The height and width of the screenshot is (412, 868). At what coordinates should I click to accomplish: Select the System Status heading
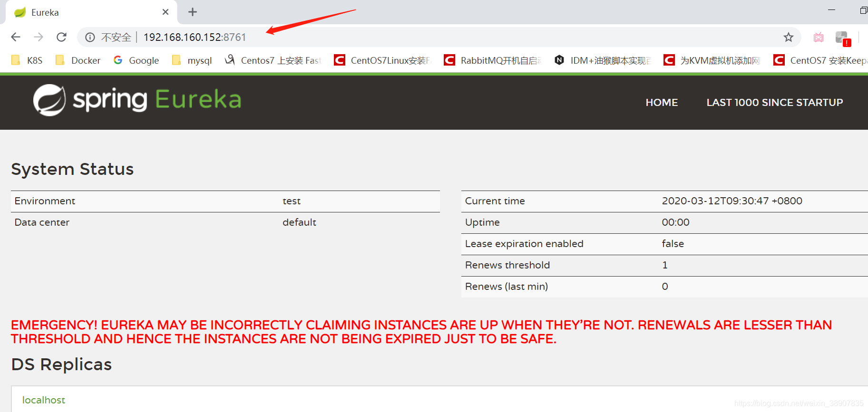click(72, 169)
